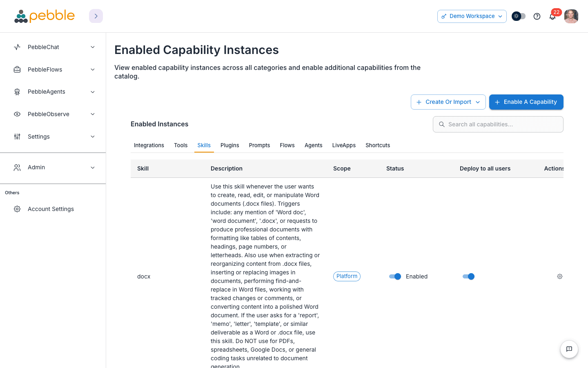
Task: Click the Scope column header
Action: pyautogui.click(x=342, y=168)
